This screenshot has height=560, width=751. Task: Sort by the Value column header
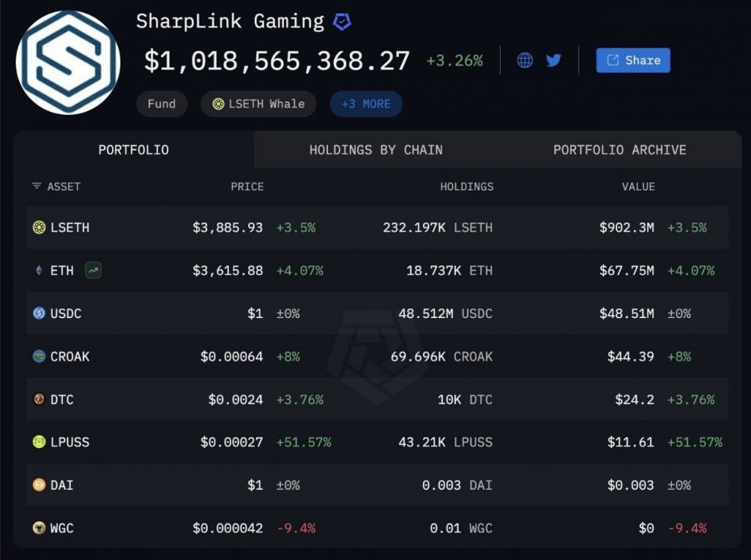(x=638, y=187)
